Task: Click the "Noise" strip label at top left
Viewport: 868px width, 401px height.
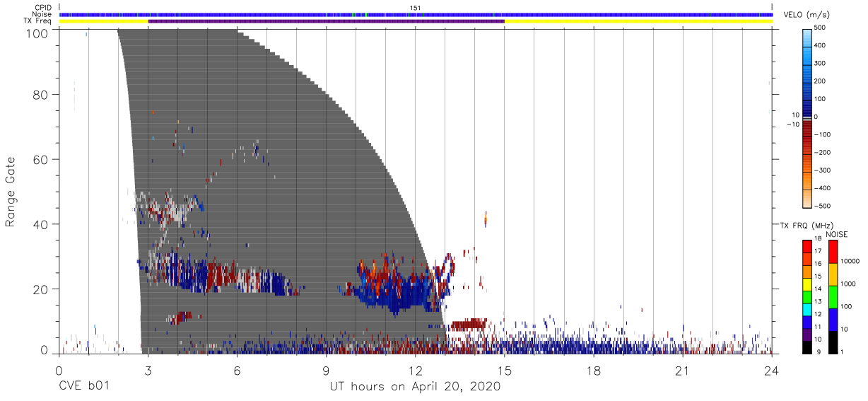Action: tap(42, 14)
